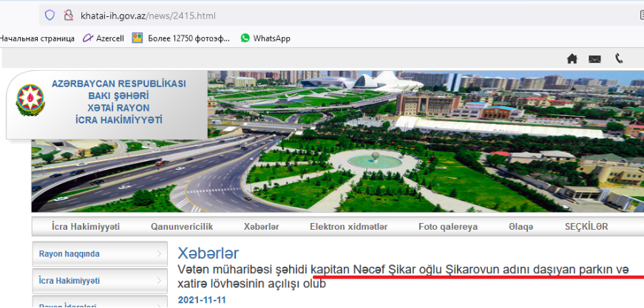Image resolution: width=644 pixels, height=308 pixels.
Task: Open the Qanunvericilik menu
Action: (x=181, y=227)
